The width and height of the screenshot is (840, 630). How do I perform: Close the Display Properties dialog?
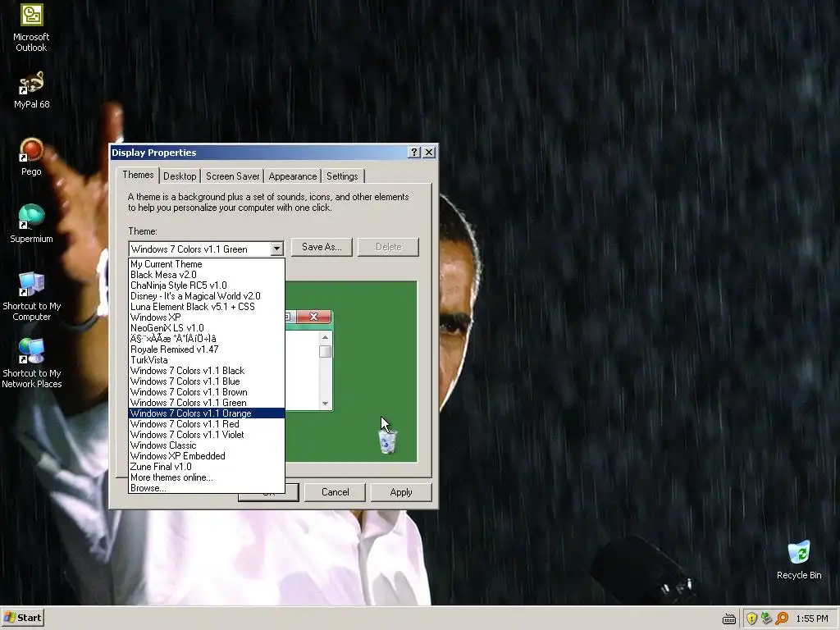pyautogui.click(x=429, y=152)
